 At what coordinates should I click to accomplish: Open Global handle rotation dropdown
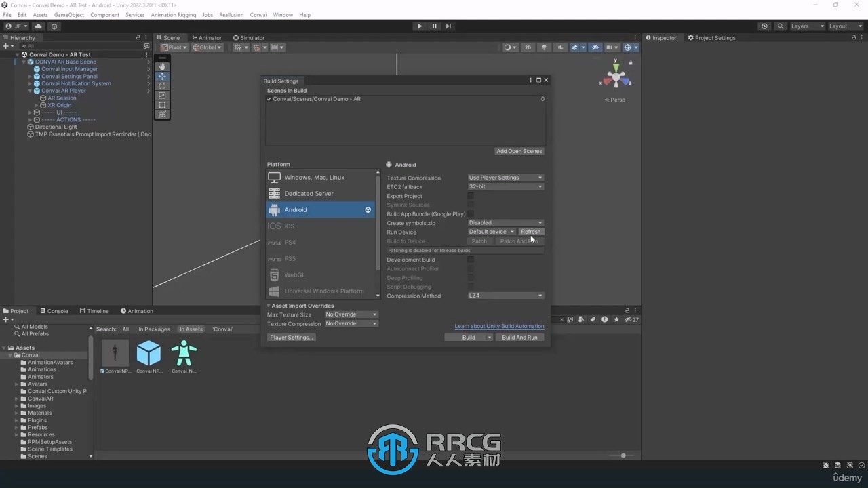208,47
